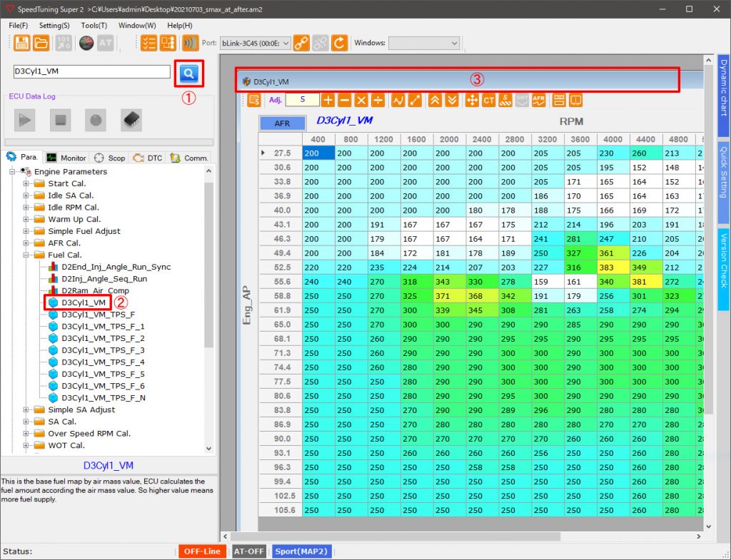Click the tree layout toolbar icon
731x560 pixels.
click(168, 43)
